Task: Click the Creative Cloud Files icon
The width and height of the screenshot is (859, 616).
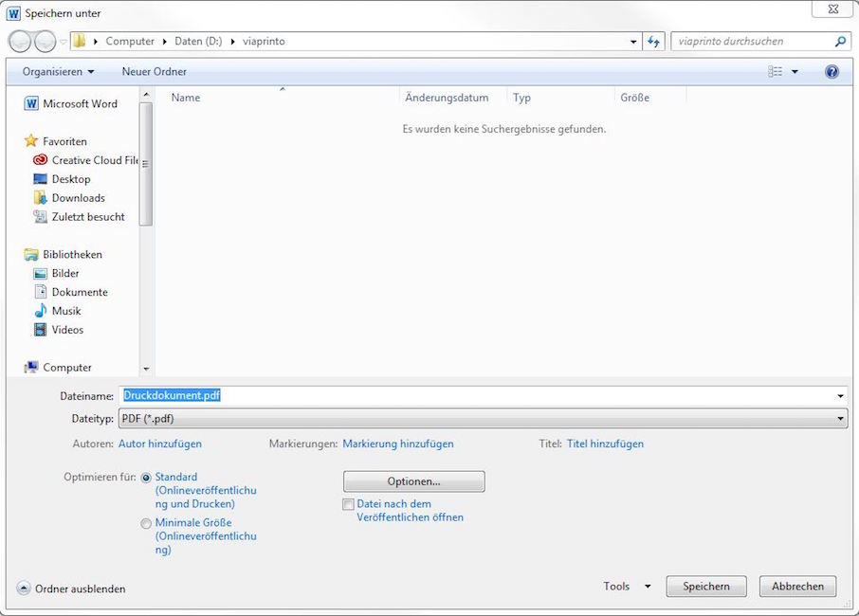Action: tap(40, 160)
